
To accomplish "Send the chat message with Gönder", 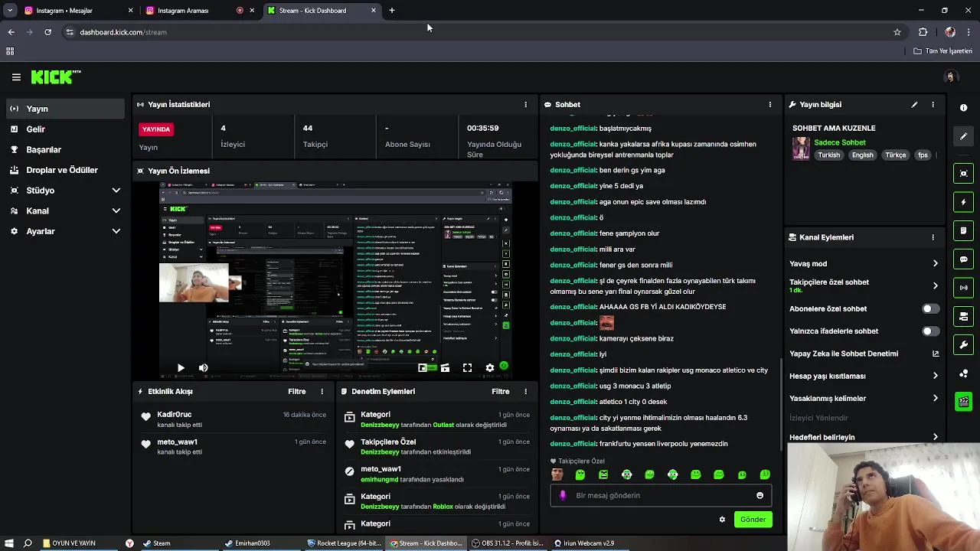I will pos(753,520).
